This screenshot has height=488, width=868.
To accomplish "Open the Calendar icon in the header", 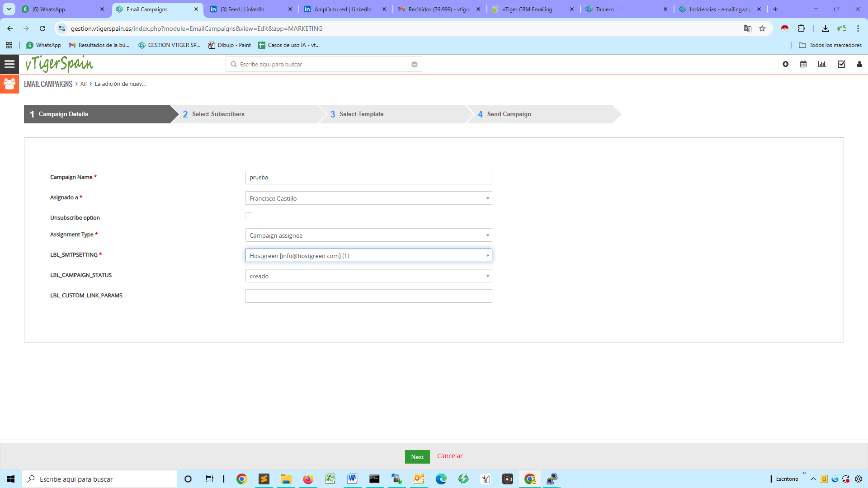I will pos(803,64).
